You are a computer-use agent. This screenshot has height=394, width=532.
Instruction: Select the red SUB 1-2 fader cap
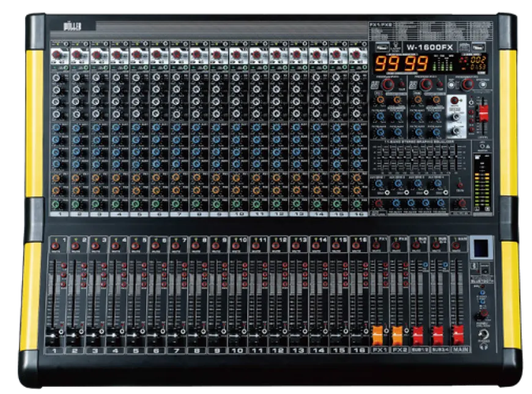pos(418,335)
